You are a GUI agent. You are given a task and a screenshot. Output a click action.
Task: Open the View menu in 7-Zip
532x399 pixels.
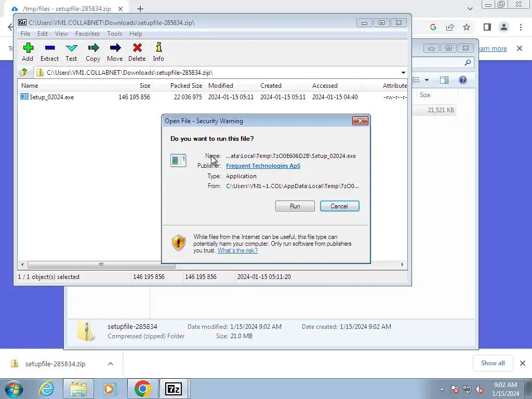tap(61, 34)
